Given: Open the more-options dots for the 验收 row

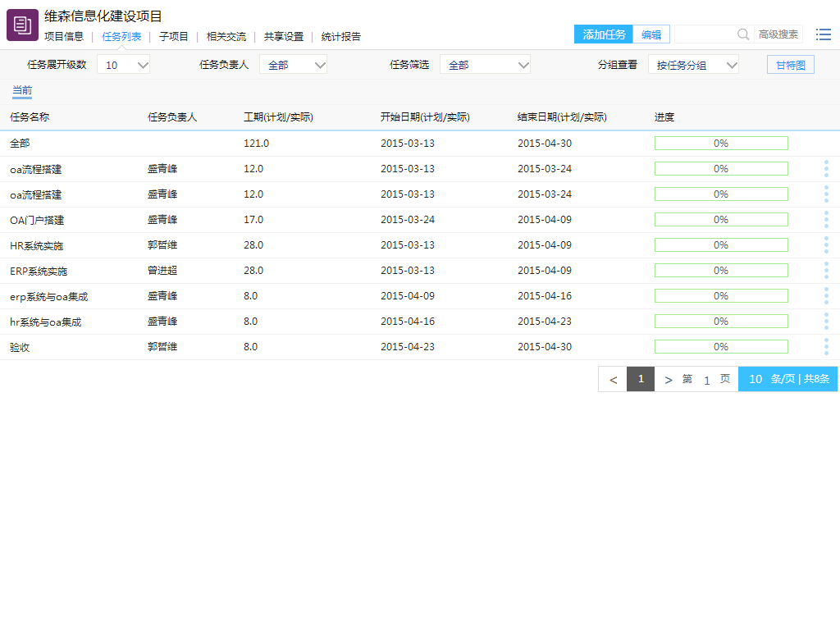Looking at the screenshot, I should point(826,347).
